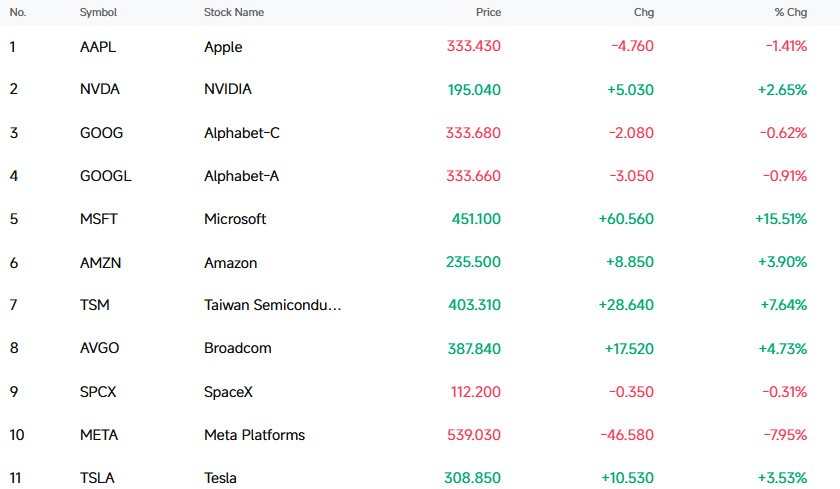Select Taiwan Semiconductor stock name

coord(272,305)
